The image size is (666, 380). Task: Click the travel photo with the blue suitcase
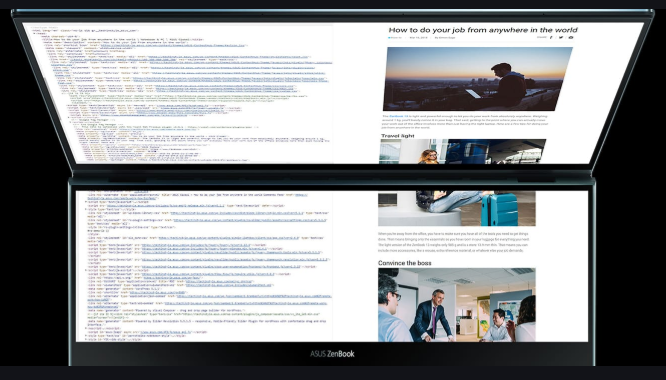pyautogui.click(x=457, y=208)
